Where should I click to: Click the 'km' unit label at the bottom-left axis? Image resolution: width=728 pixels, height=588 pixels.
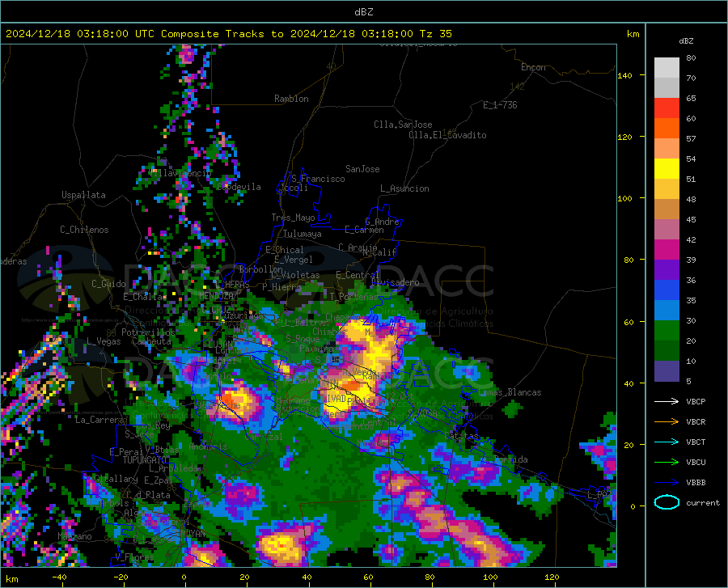[x=11, y=579]
